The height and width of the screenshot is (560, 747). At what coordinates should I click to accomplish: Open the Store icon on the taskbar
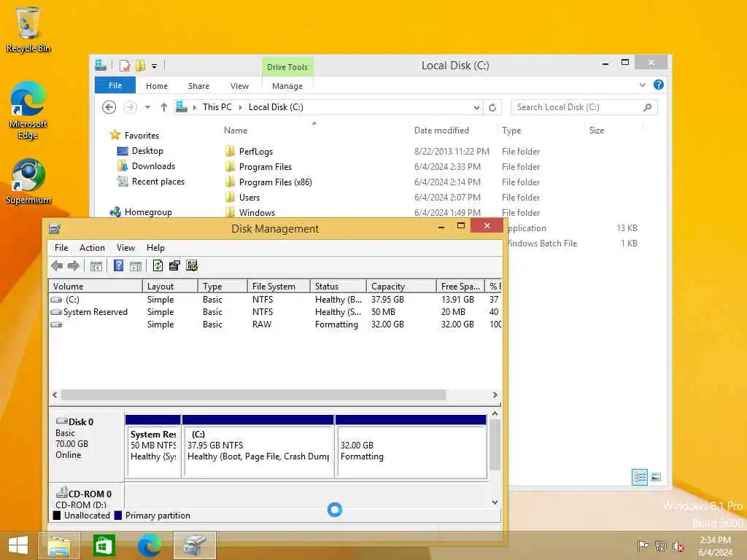104,545
